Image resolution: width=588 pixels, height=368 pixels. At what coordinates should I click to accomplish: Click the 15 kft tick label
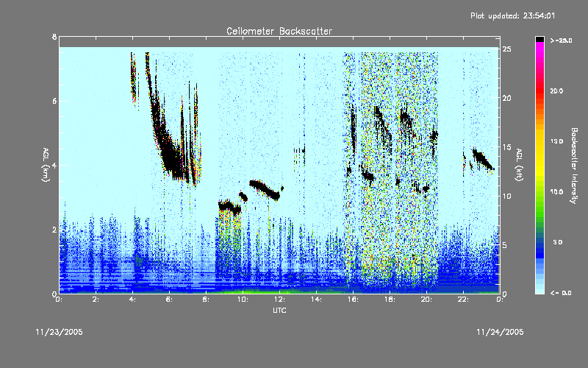pos(506,147)
